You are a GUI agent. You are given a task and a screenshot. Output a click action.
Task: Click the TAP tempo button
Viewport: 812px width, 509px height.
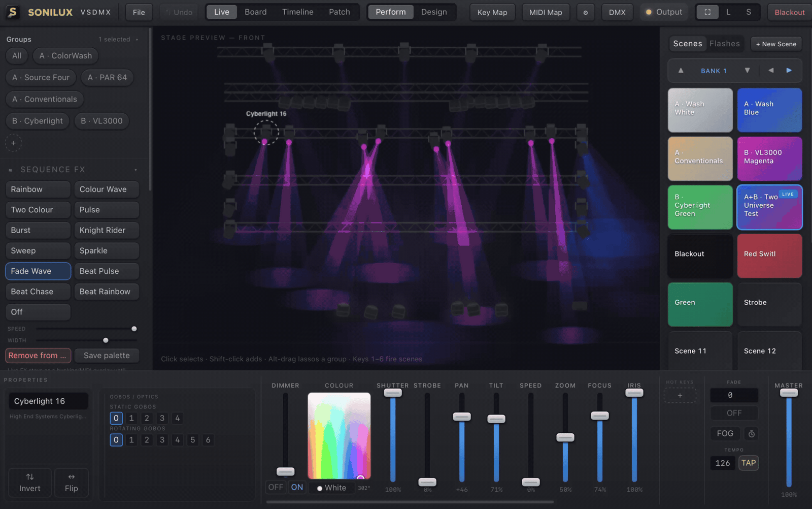coord(749,463)
